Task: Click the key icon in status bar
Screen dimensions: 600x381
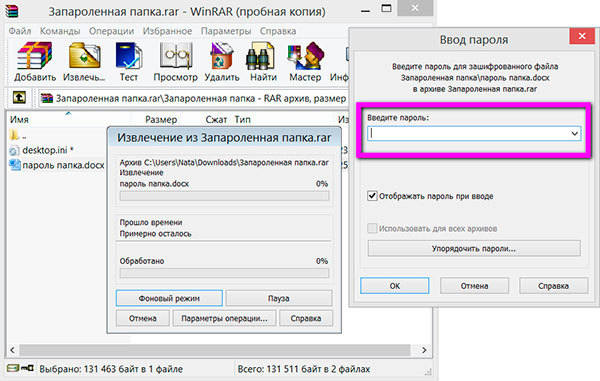Action: [27, 368]
